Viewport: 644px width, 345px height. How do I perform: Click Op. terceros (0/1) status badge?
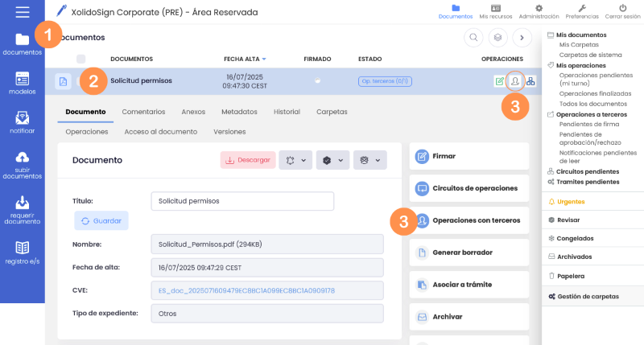385,81
